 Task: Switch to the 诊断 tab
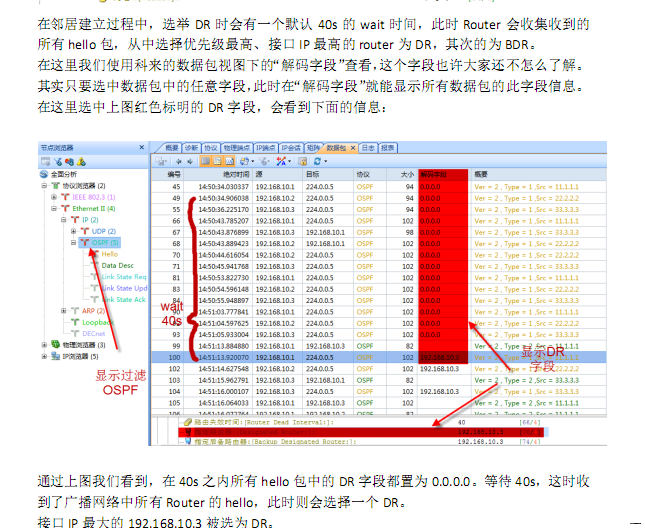191,148
